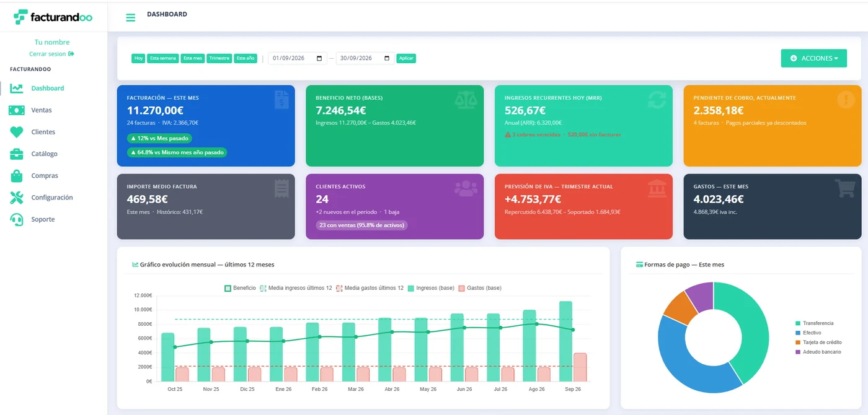
Task: Open the calendar picker in the 30/09/2026 field
Action: (x=387, y=58)
